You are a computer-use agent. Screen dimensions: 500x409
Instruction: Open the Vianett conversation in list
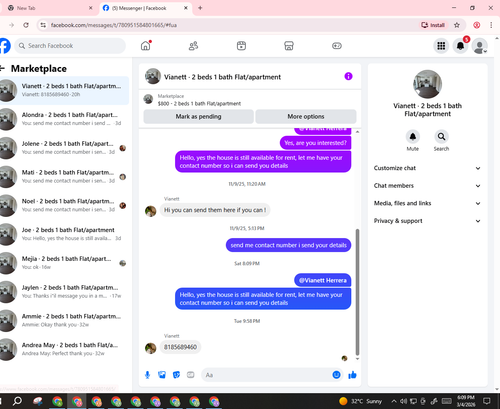tap(64, 90)
